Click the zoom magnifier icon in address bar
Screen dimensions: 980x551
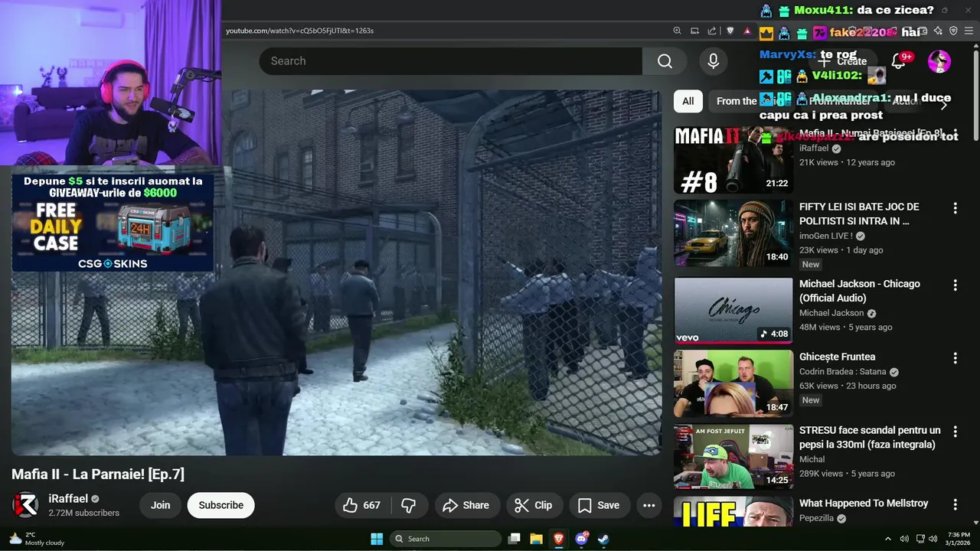[x=677, y=31]
